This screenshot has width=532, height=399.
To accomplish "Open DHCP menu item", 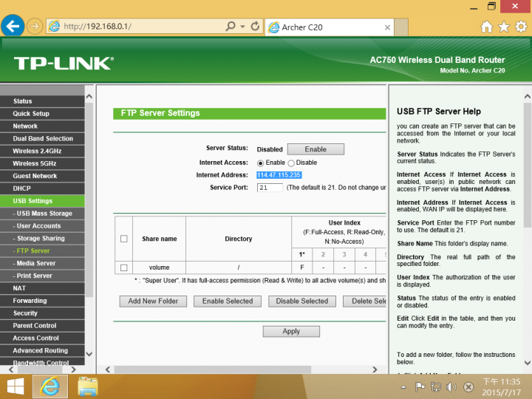I will pyautogui.click(x=42, y=188).
